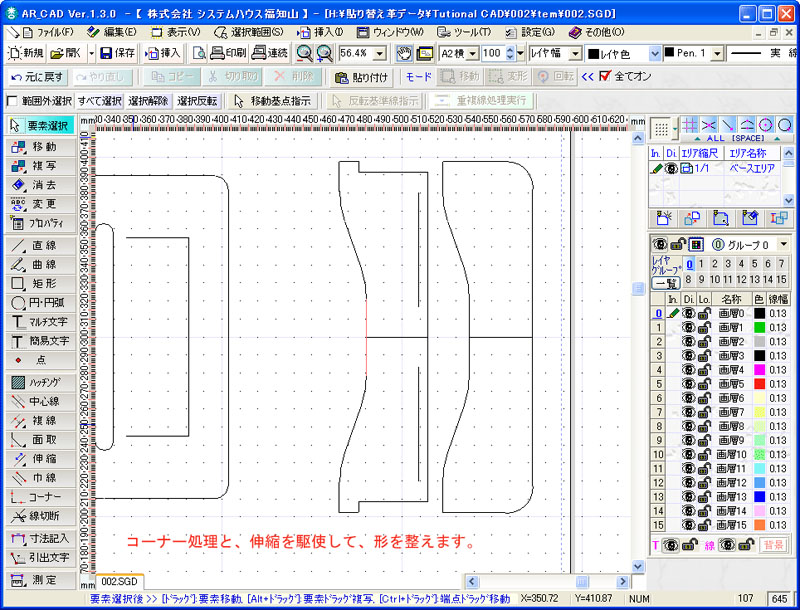Toggle the 範囲外選択 checkbox
This screenshot has width=800, height=610.
click(x=12, y=101)
